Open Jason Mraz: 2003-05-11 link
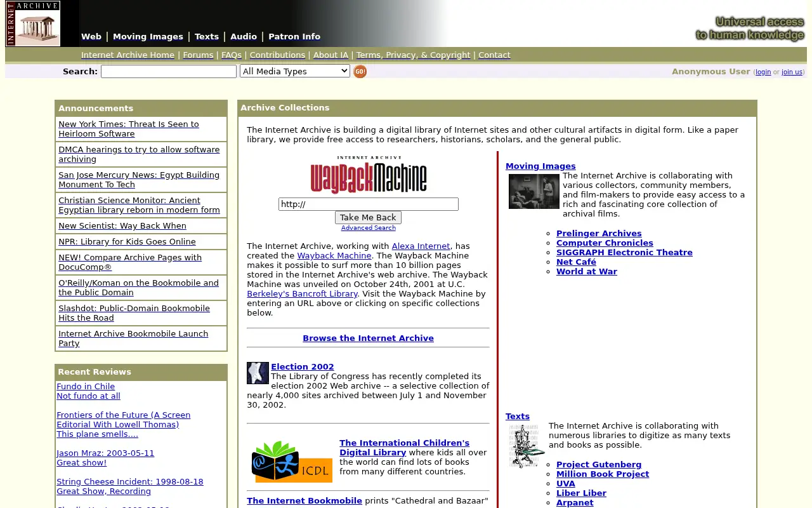The height and width of the screenshot is (508, 812). pos(105,453)
